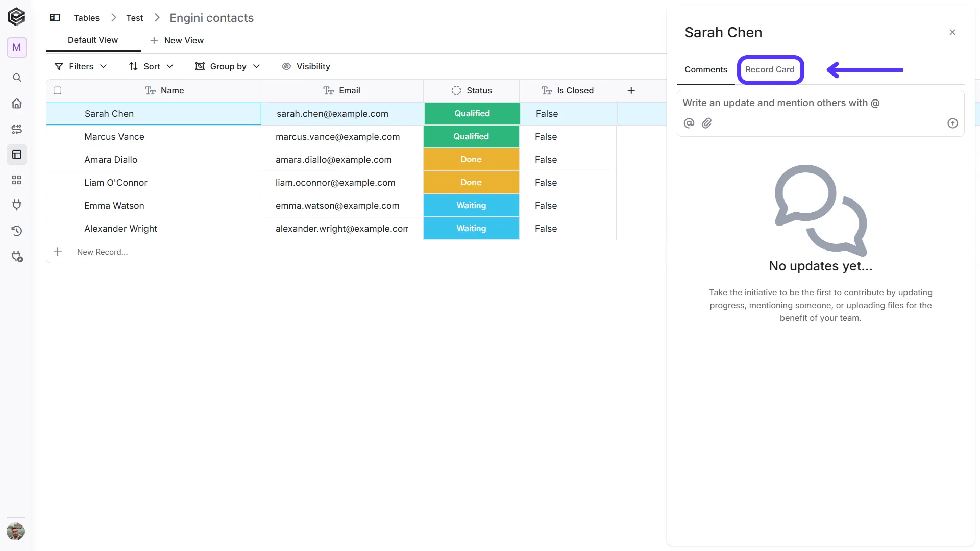980x551 pixels.
Task: Click the attachment paperclip icon
Action: tap(707, 123)
